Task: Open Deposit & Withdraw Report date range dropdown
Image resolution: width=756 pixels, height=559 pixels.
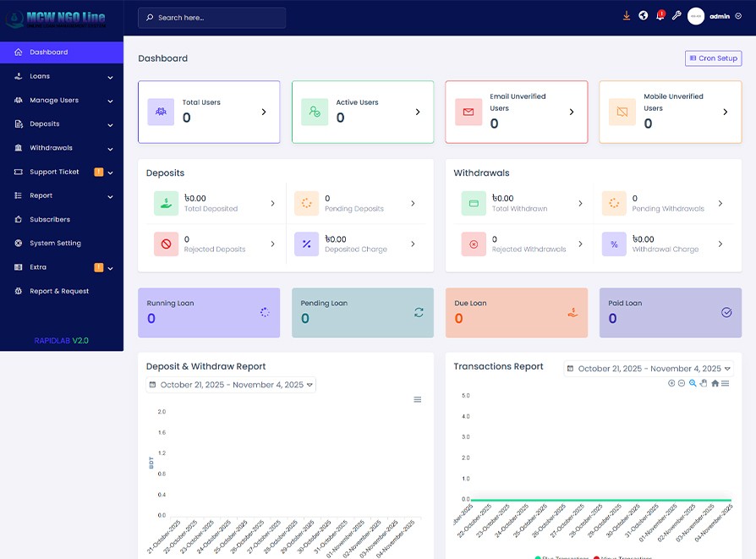Action: pos(231,385)
